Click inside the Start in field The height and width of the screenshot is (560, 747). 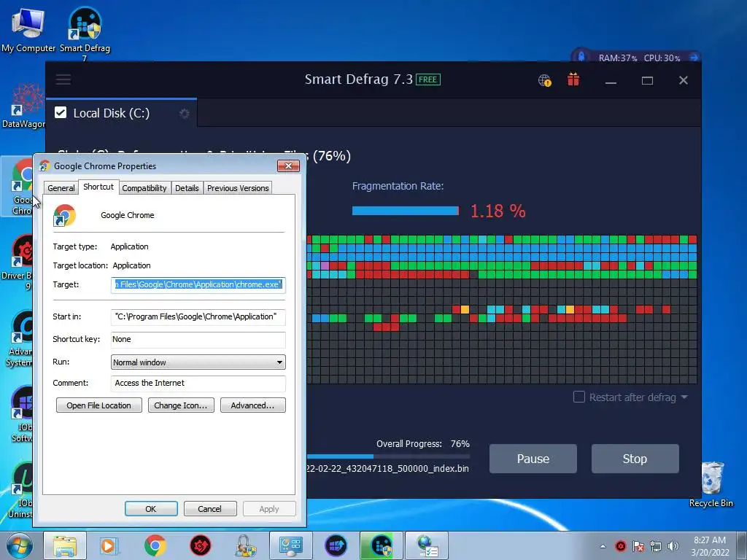[198, 316]
